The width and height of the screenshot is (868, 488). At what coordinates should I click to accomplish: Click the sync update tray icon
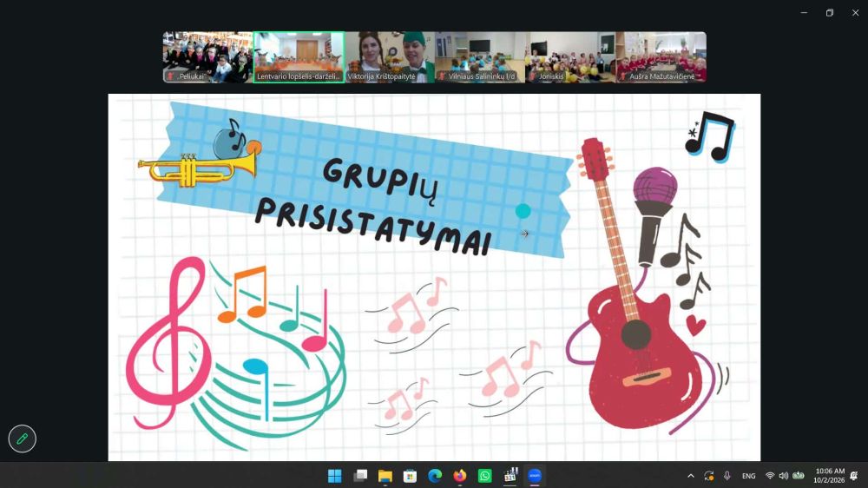click(708, 476)
